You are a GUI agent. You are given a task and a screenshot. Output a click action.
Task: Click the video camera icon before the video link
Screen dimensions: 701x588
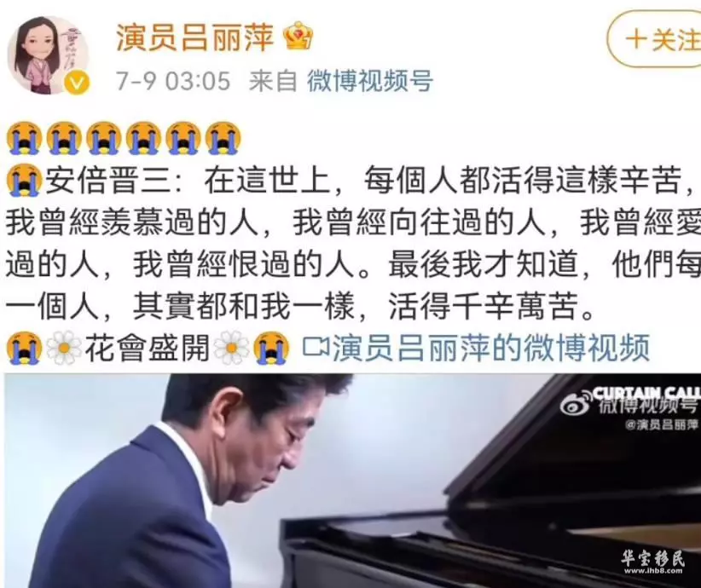[316, 346]
